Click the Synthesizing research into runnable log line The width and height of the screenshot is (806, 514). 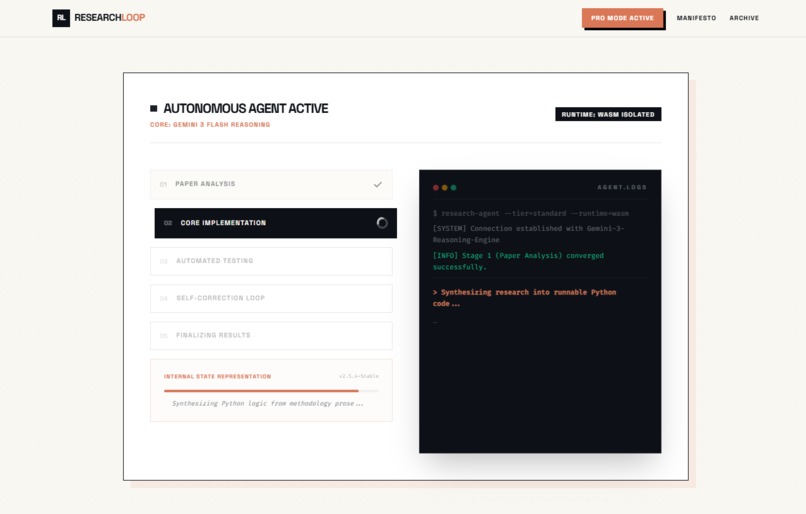[524, 298]
